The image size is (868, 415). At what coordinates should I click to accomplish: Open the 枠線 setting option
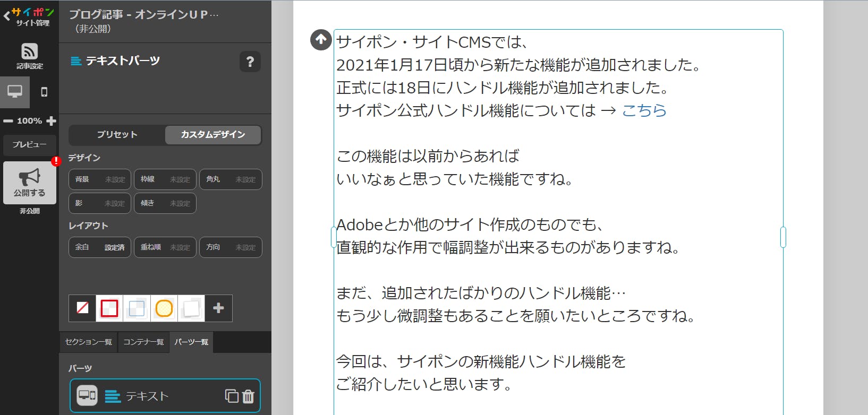(165, 179)
